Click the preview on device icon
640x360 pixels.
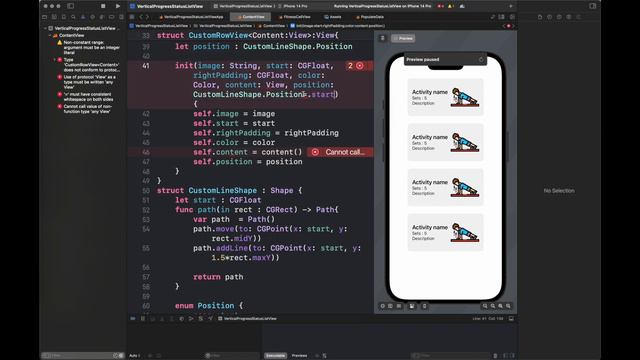(x=424, y=306)
